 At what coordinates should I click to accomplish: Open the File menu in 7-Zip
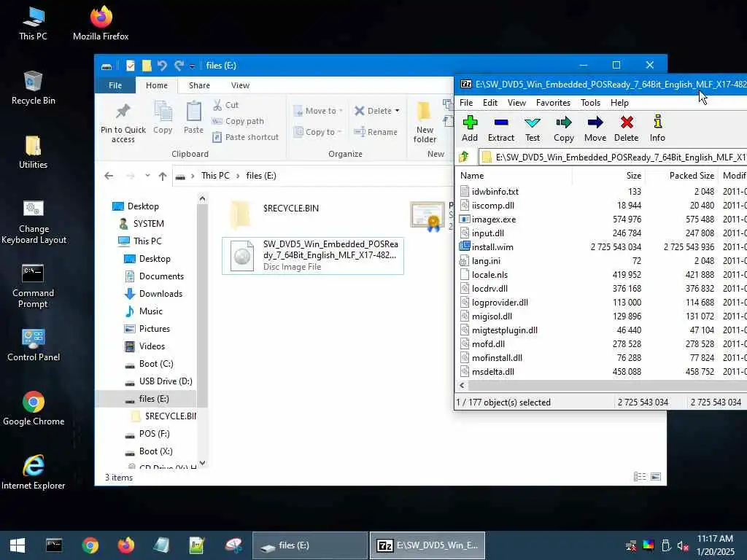click(466, 102)
